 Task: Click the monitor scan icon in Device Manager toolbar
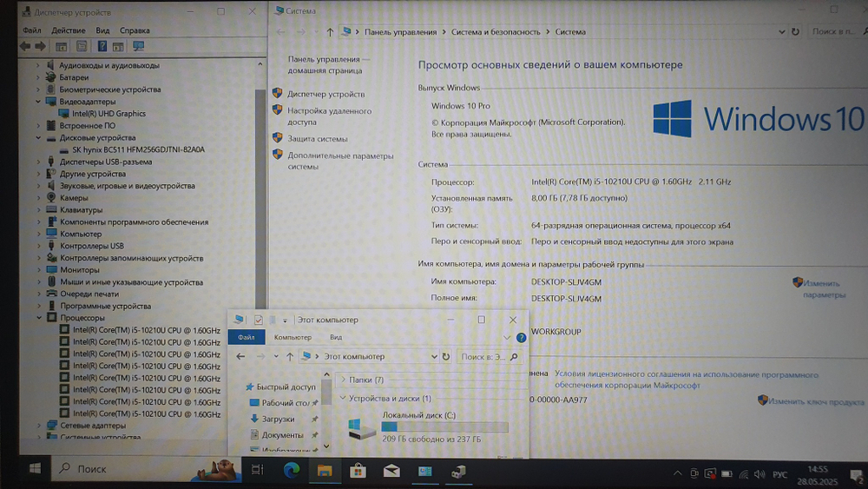[x=138, y=47]
